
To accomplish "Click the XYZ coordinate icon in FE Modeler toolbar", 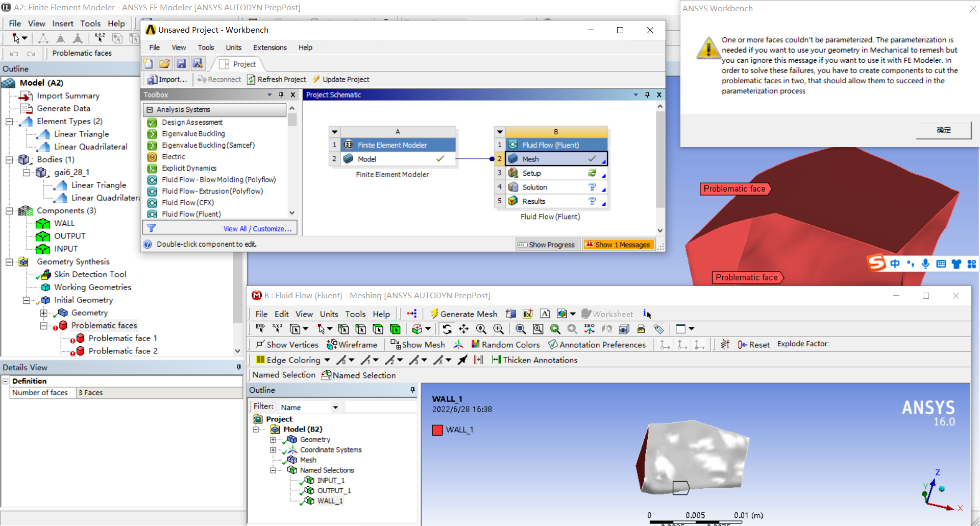I will tap(100, 38).
